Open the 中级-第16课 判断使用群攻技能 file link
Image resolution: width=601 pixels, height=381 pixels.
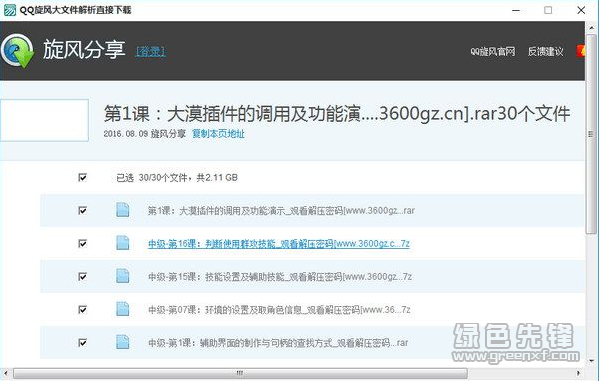pyautogui.click(x=279, y=243)
